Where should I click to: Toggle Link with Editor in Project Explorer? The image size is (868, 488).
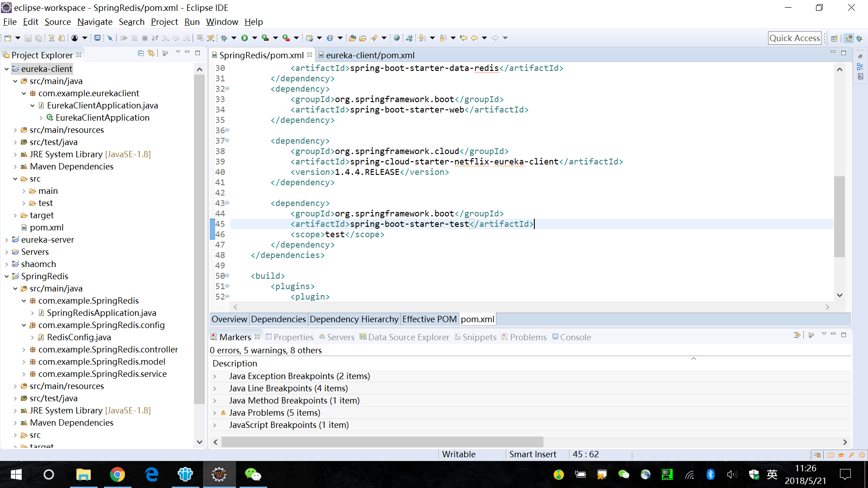coord(151,53)
